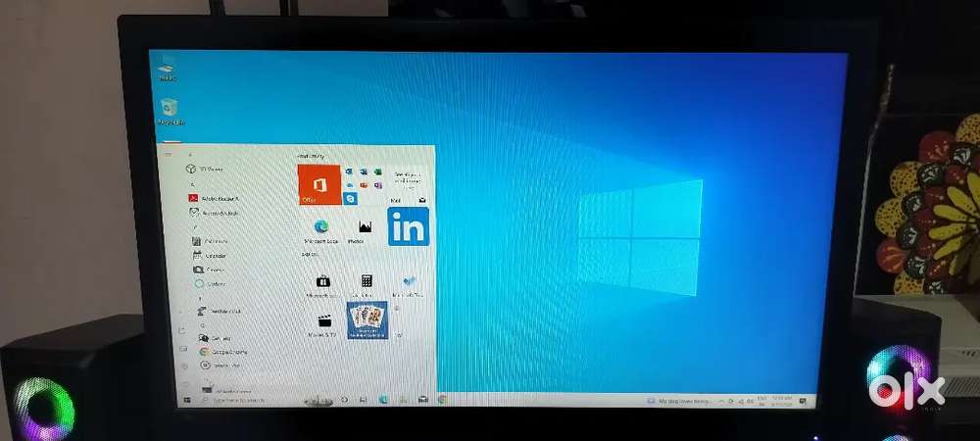Image resolution: width=980 pixels, height=441 pixels.
Task: Launch the Calculator tile
Action: click(x=367, y=284)
